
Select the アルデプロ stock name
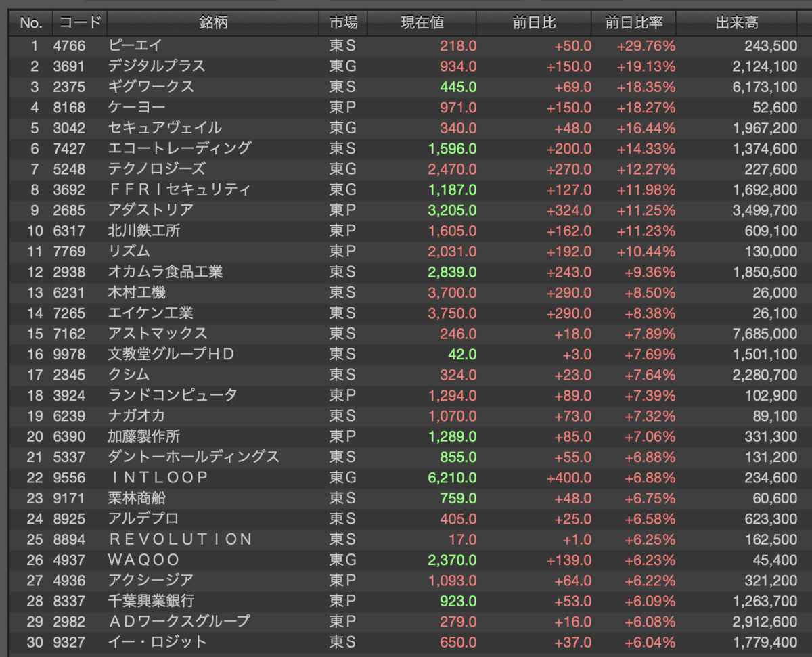pyautogui.click(x=143, y=518)
